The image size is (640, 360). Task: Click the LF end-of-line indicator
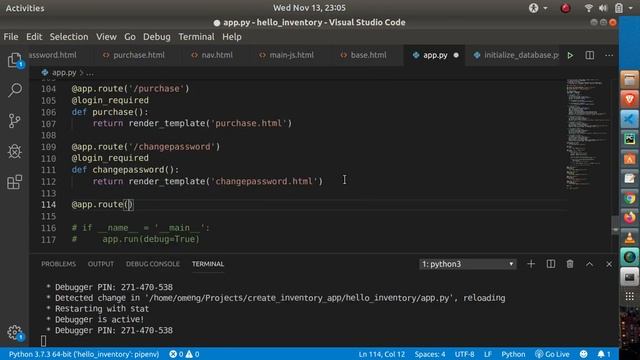488,354
